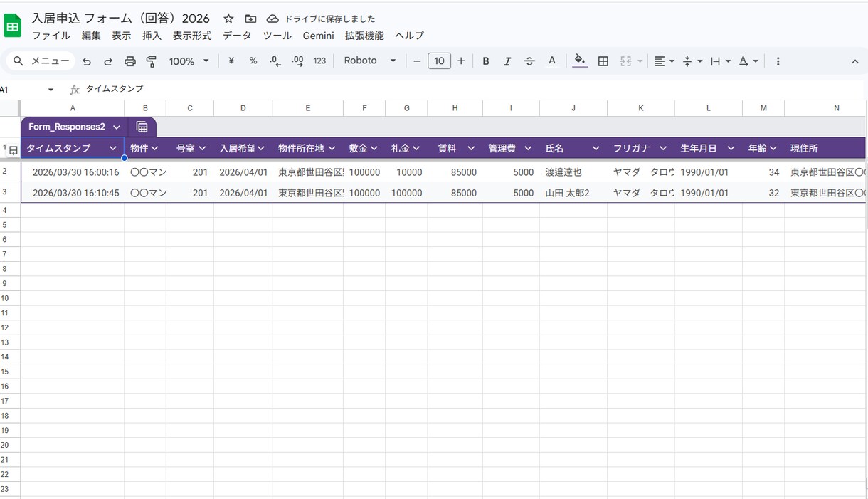
Task: Toggle strikethrough formatting
Action: pyautogui.click(x=529, y=61)
